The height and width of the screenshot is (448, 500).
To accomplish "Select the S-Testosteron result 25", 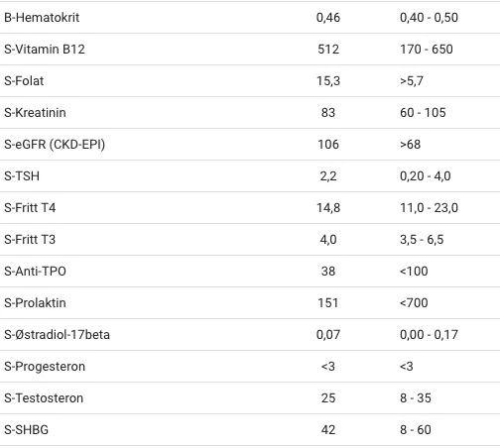I will tap(328, 398).
